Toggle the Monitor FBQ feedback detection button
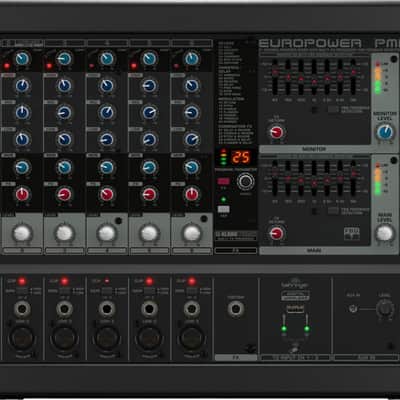Viewport: 400px width, 400px height. tap(333, 109)
